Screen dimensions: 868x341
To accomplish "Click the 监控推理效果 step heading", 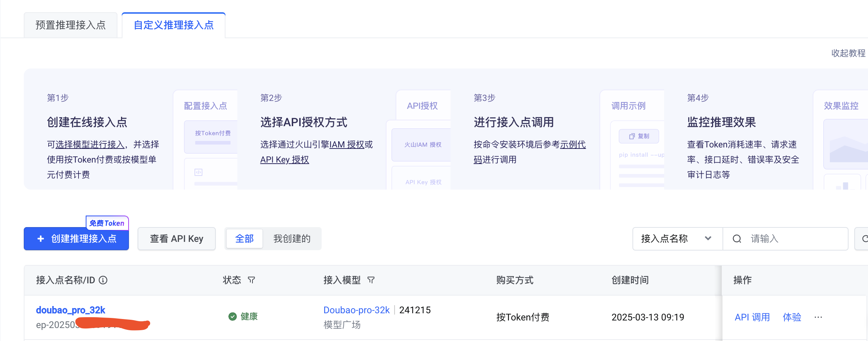I will (721, 122).
